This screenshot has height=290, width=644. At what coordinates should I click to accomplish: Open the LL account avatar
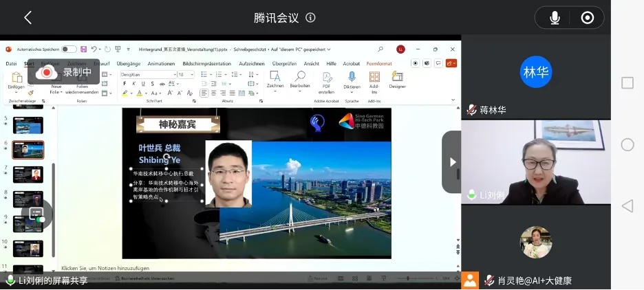[400, 49]
